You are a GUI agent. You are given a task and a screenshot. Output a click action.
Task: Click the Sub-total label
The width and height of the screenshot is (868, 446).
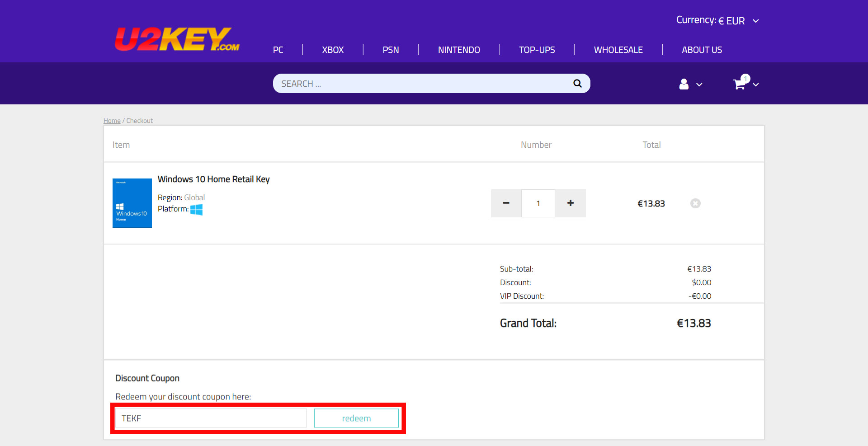[x=516, y=269]
